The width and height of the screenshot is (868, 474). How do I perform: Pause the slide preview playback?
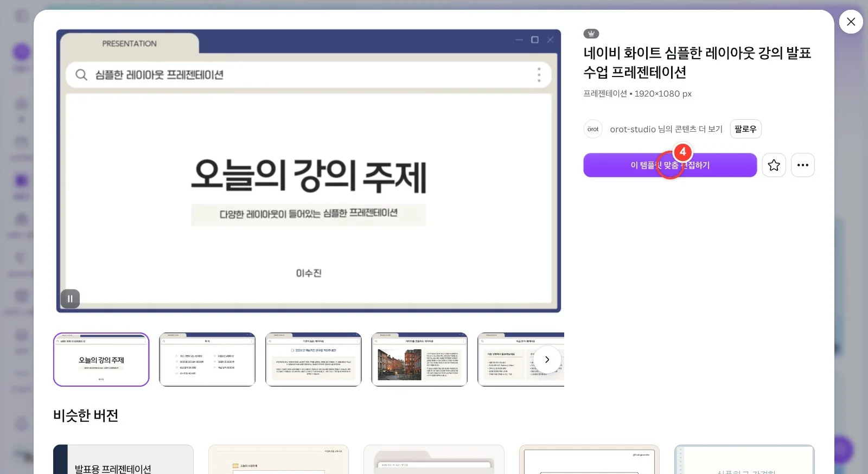click(70, 299)
